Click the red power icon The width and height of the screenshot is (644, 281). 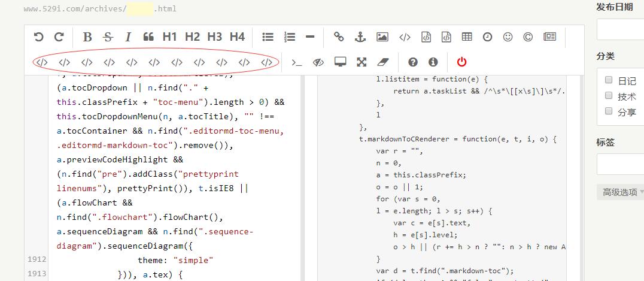[461, 62]
